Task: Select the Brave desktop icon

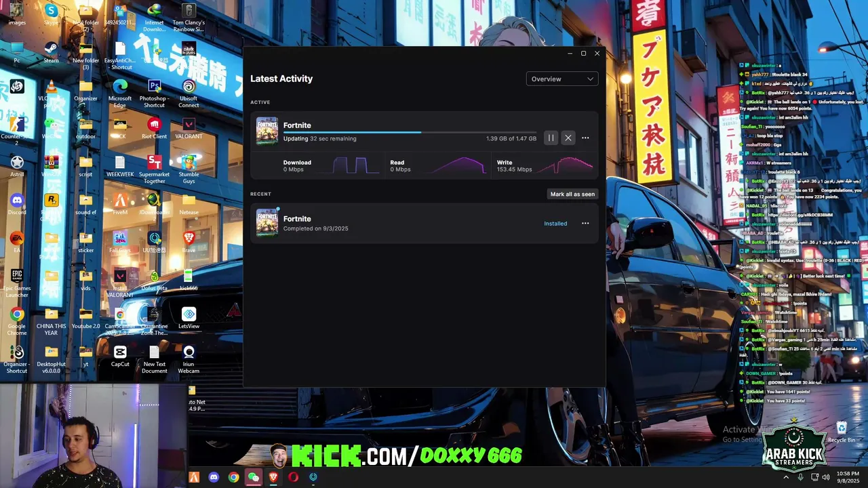Action: [x=189, y=242]
